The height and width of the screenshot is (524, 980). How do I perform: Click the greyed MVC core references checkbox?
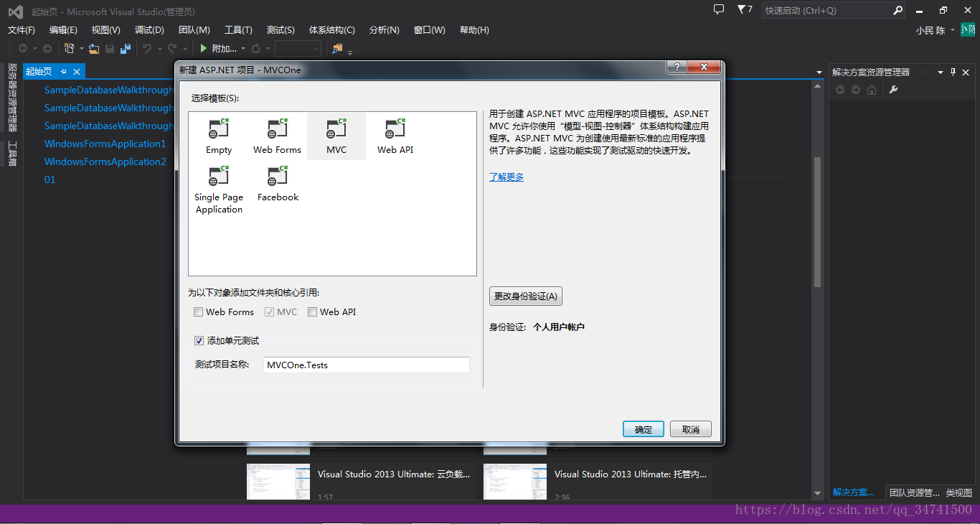(x=269, y=312)
